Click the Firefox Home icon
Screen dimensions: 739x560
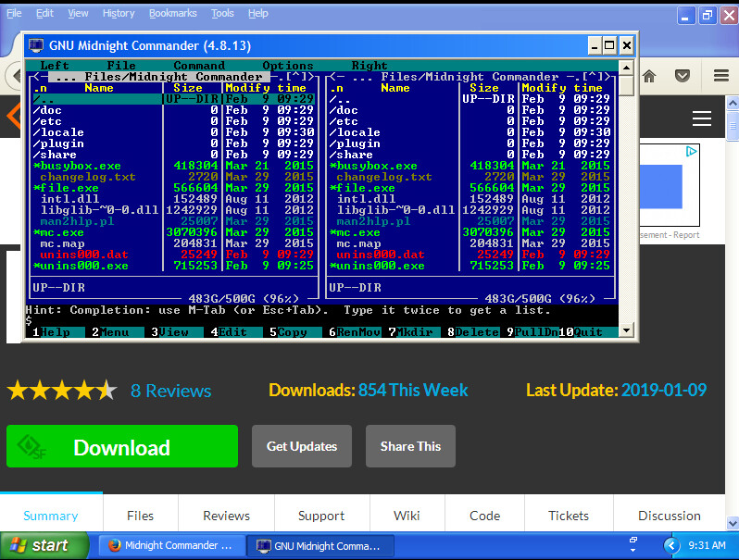[x=650, y=76]
